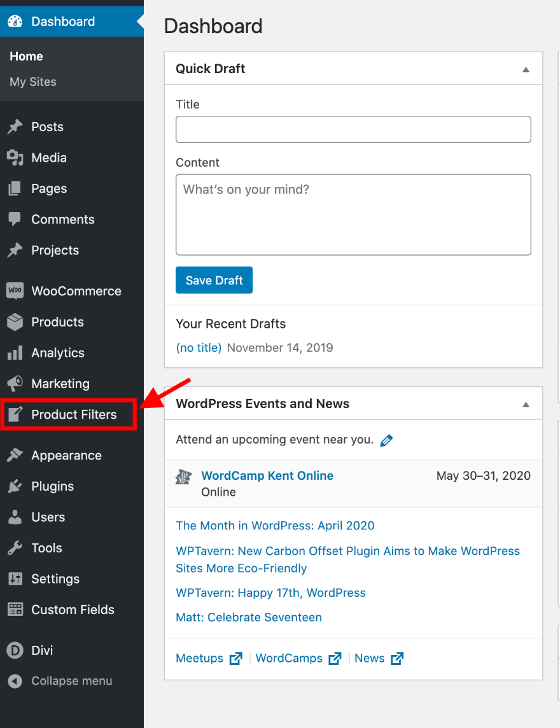Click the Custom Fields grid icon
Image resolution: width=560 pixels, height=728 pixels.
pyautogui.click(x=15, y=610)
